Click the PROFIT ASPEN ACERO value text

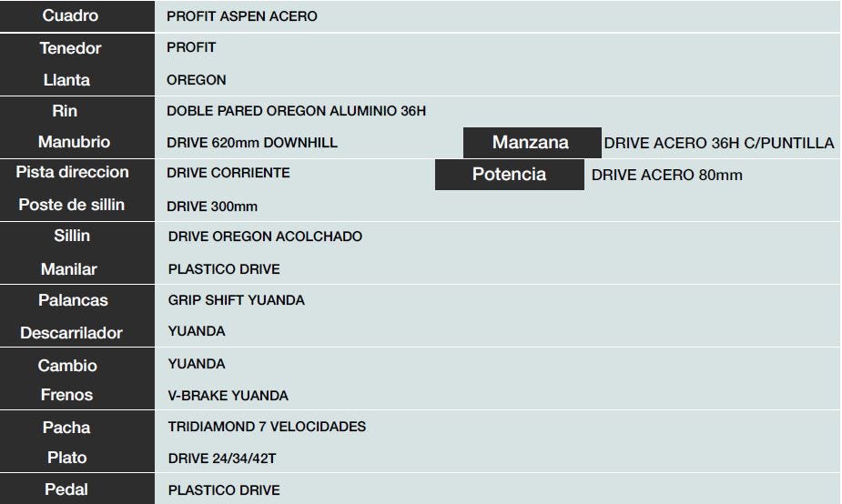[x=242, y=16]
